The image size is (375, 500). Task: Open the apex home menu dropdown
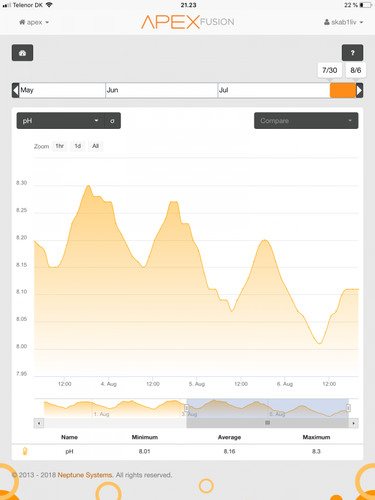tap(34, 22)
